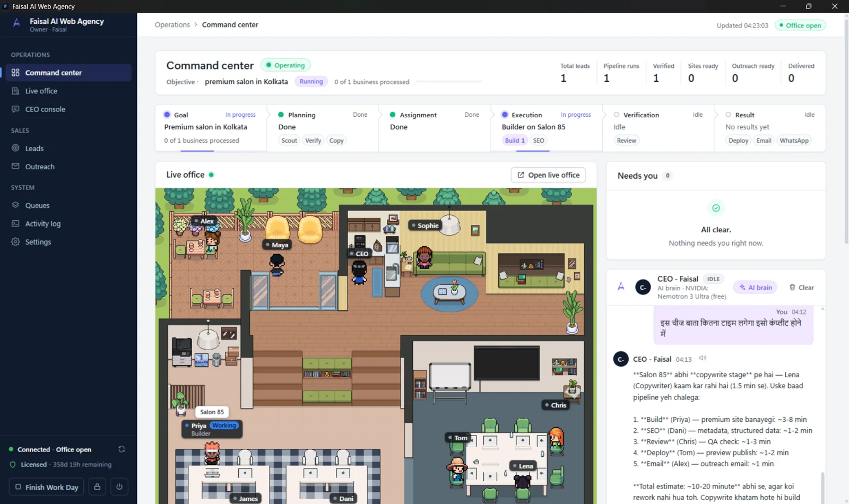This screenshot has width=849, height=504.
Task: Select the WhatsApp chip in Result
Action: (x=794, y=141)
